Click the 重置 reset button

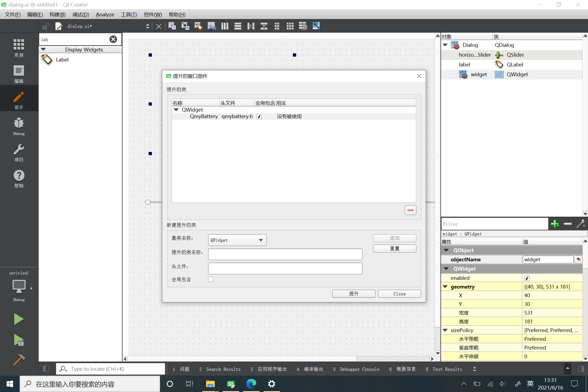pos(394,248)
